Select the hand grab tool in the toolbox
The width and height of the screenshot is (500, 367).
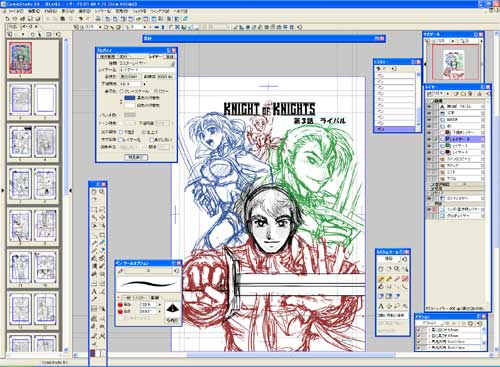[94, 192]
